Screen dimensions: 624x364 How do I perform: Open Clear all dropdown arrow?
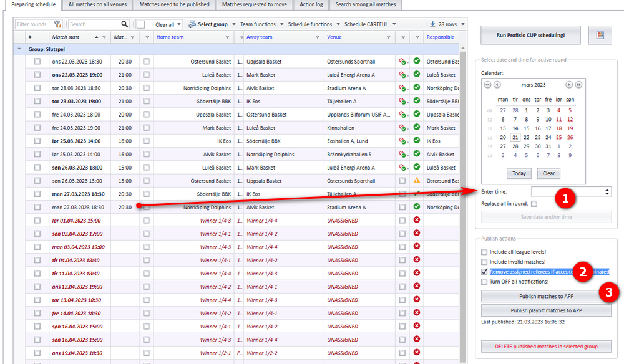coord(179,24)
